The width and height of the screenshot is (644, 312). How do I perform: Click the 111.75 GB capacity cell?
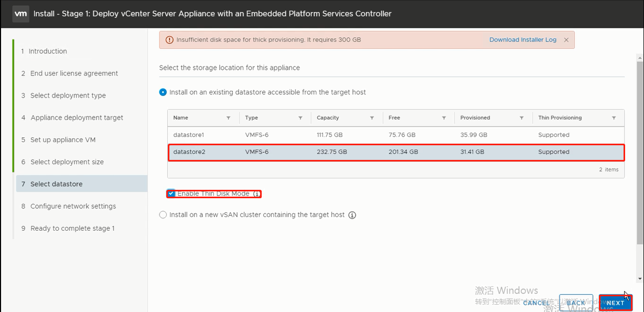click(329, 135)
